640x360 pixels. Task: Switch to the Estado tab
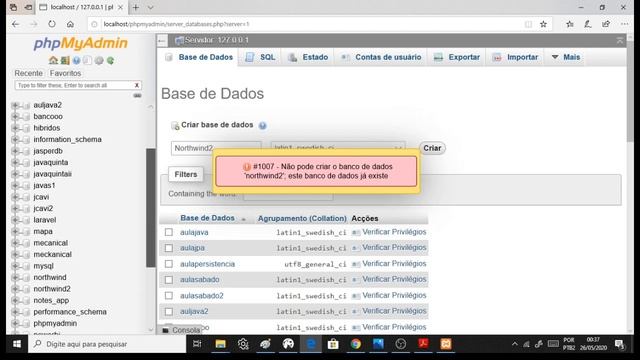point(308,57)
